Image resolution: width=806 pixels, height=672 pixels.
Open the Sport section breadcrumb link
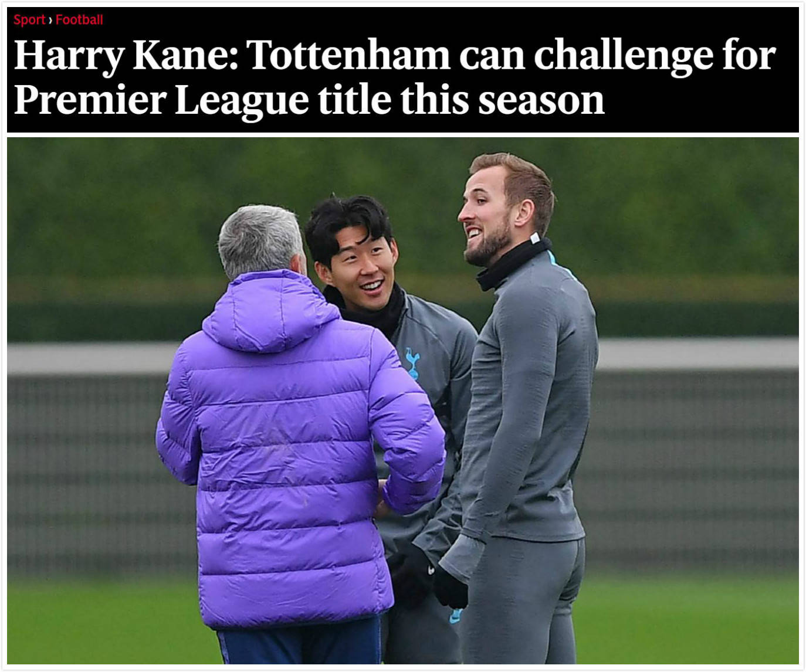tap(29, 20)
